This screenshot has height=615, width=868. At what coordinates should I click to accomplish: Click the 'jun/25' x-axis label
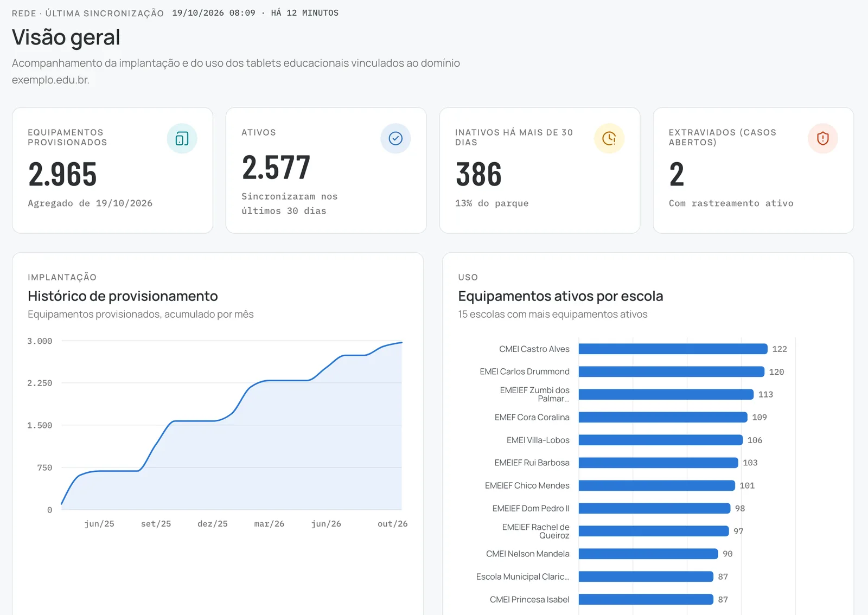[99, 524]
